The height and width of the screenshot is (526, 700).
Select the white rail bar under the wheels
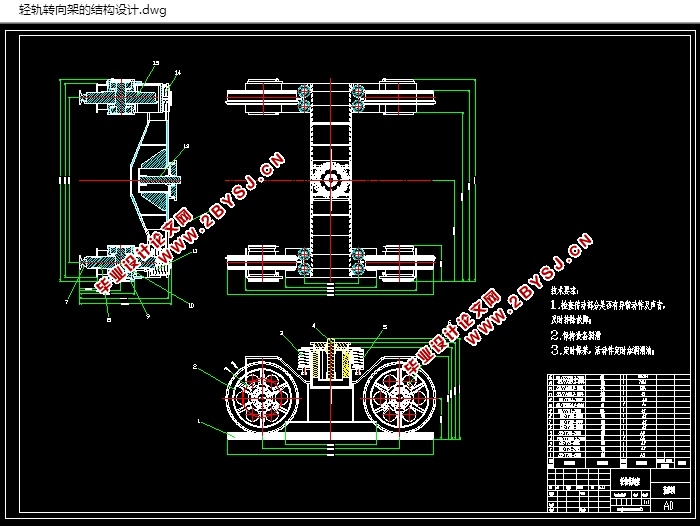(330, 436)
